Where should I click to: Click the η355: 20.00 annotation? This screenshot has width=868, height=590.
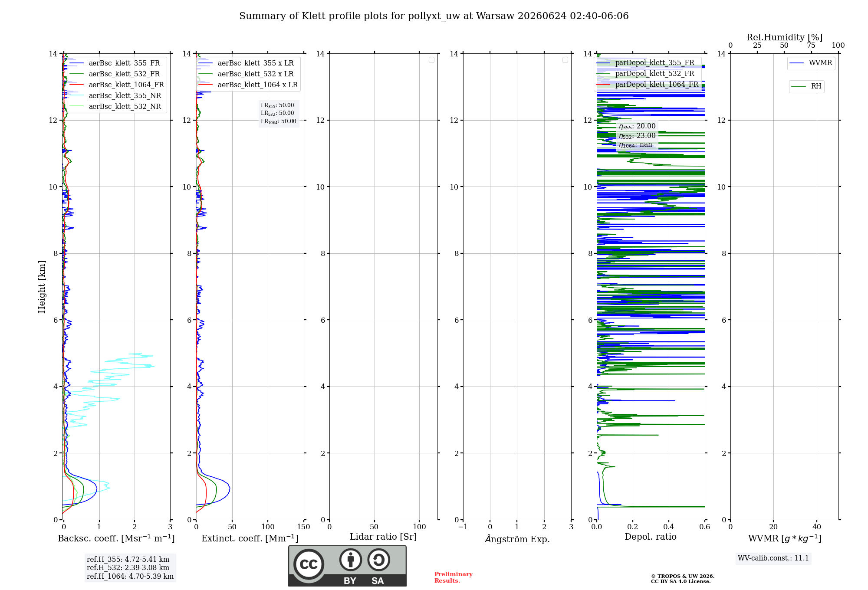[637, 126]
